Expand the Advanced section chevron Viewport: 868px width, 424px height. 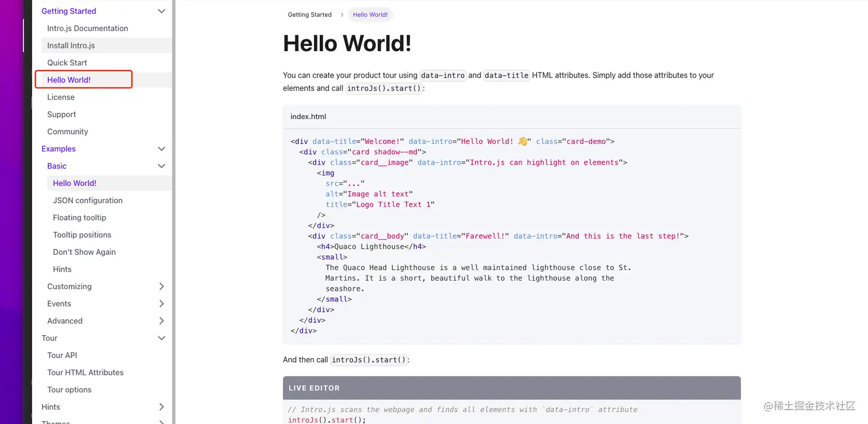click(161, 321)
